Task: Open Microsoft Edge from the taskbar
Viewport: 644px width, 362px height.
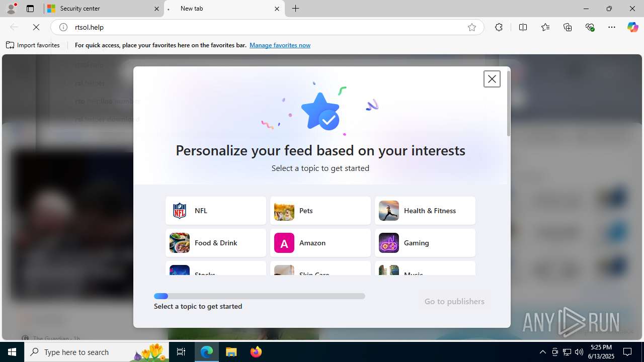Action: [x=207, y=352]
